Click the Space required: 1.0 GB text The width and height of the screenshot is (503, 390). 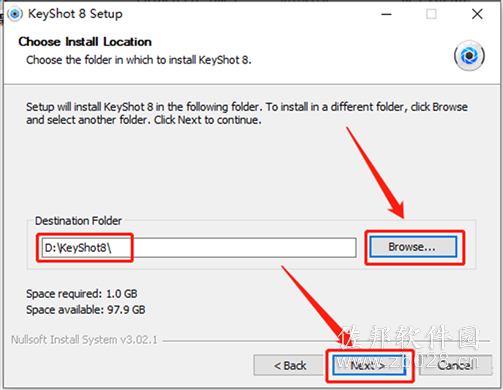click(82, 294)
